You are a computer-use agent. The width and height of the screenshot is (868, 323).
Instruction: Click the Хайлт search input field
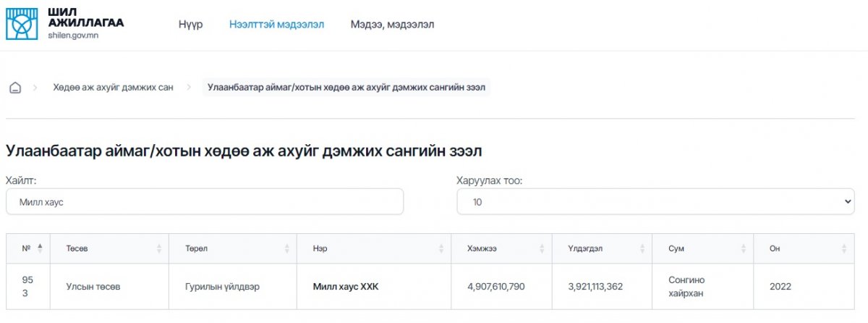(204, 202)
